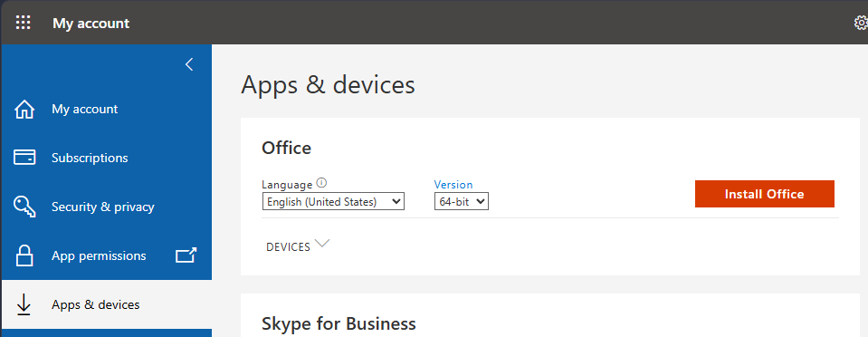Screen dimensions: 868x337
Task: Open settings gear in the header
Action: click(x=861, y=23)
